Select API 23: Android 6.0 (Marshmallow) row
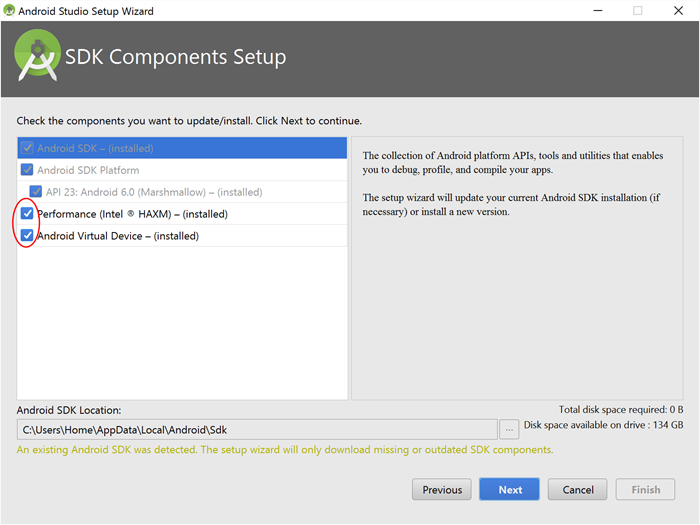 coord(182,192)
